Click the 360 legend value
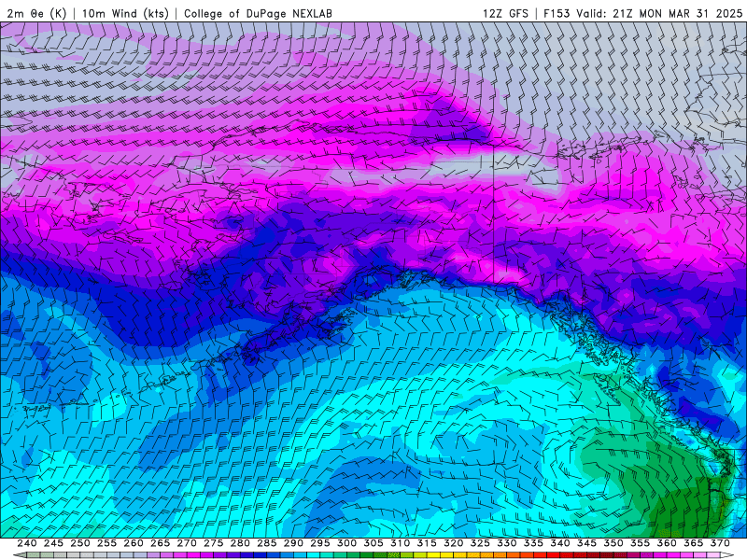The width and height of the screenshot is (747, 560). coord(667,543)
